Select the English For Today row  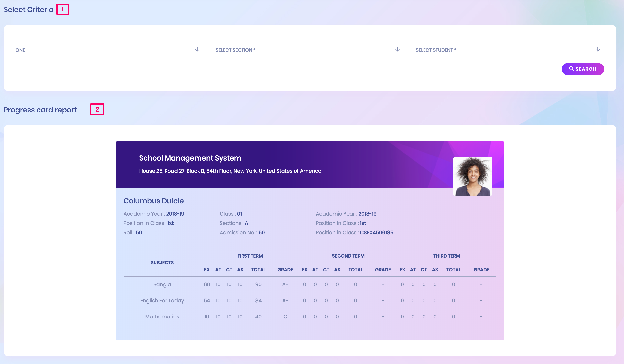point(162,301)
